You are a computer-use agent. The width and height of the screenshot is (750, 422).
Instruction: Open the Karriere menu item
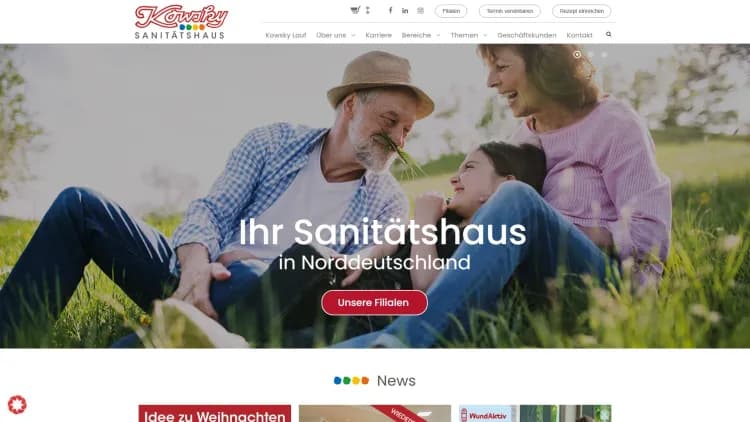[378, 35]
